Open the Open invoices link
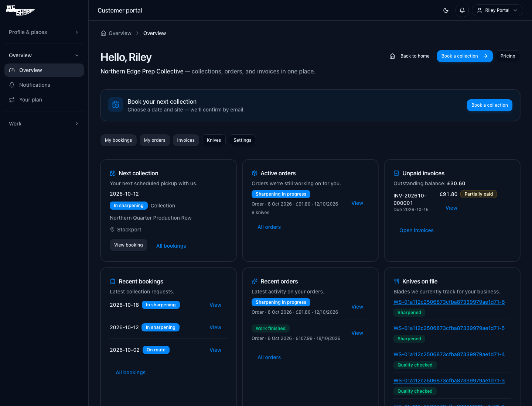The image size is (532, 406). pyautogui.click(x=416, y=230)
